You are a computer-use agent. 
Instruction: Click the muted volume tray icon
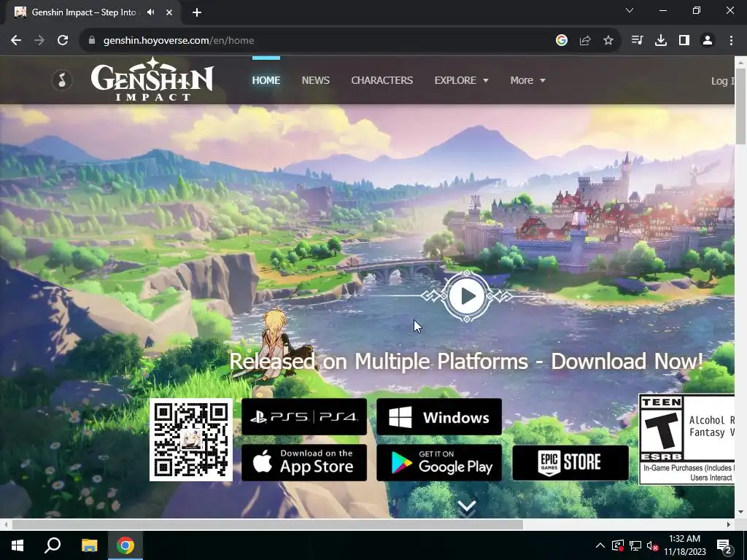[x=652, y=545]
